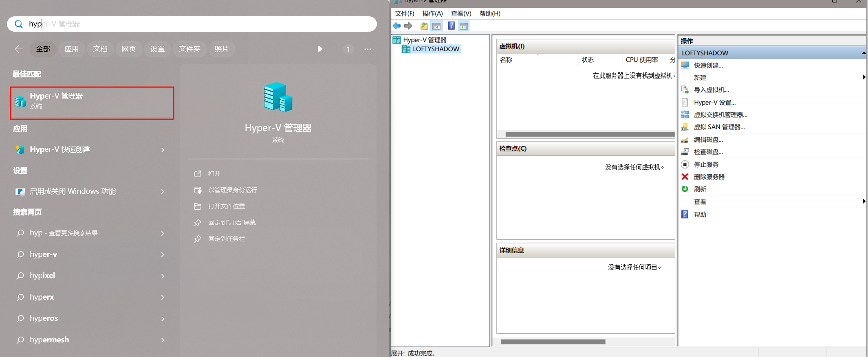The image size is (868, 357).
Task: Click the '1' badge button in search header
Action: click(348, 49)
